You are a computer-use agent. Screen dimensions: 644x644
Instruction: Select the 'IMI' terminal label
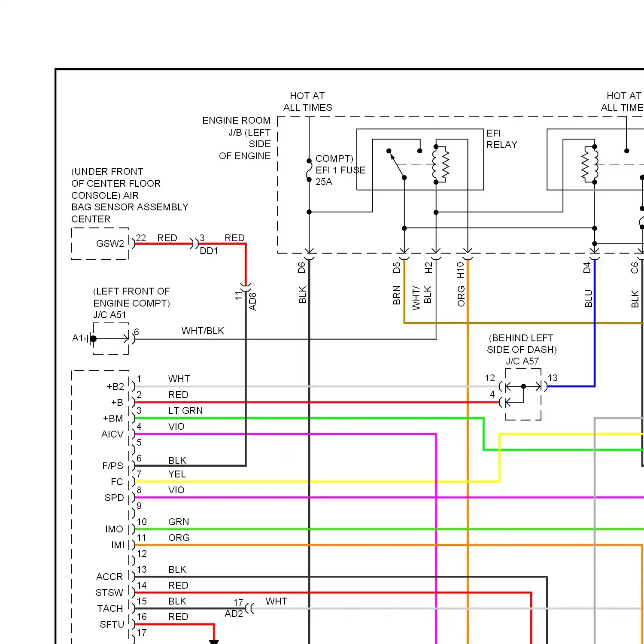[x=118, y=545]
